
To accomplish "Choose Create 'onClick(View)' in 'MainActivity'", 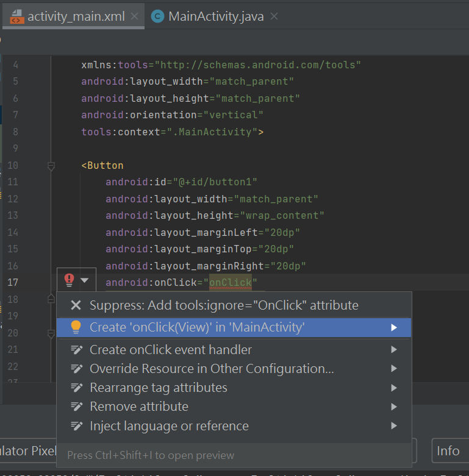I will (234, 327).
